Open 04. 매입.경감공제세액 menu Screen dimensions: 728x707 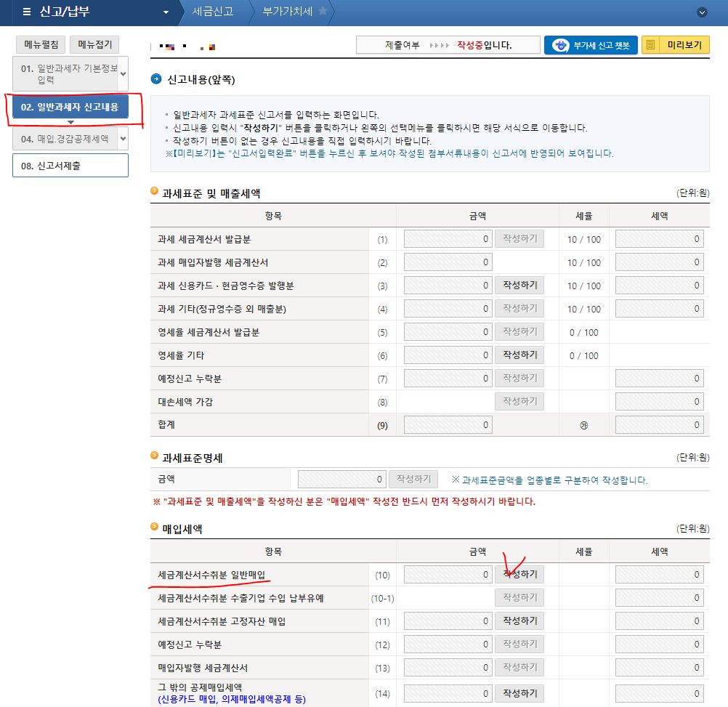pyautogui.click(x=65, y=138)
